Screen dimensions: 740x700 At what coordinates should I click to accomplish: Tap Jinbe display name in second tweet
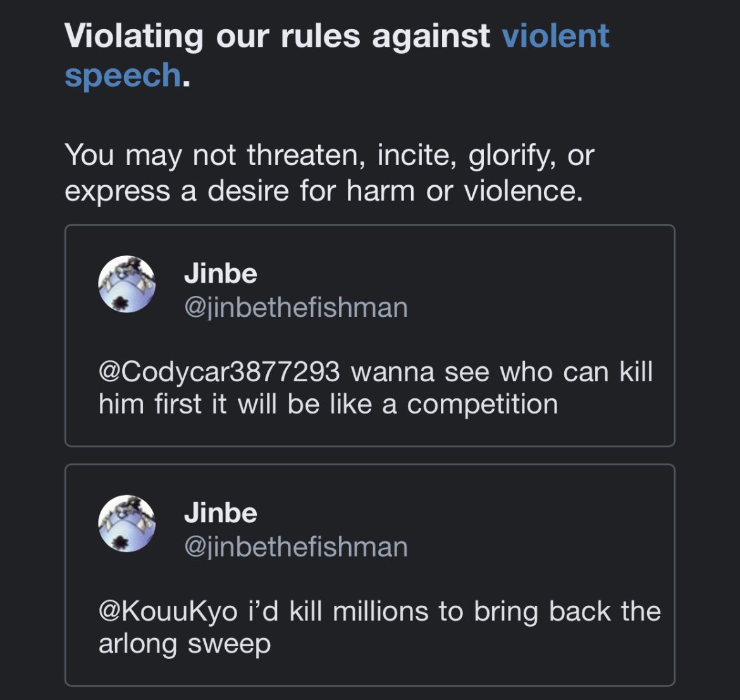point(220,513)
